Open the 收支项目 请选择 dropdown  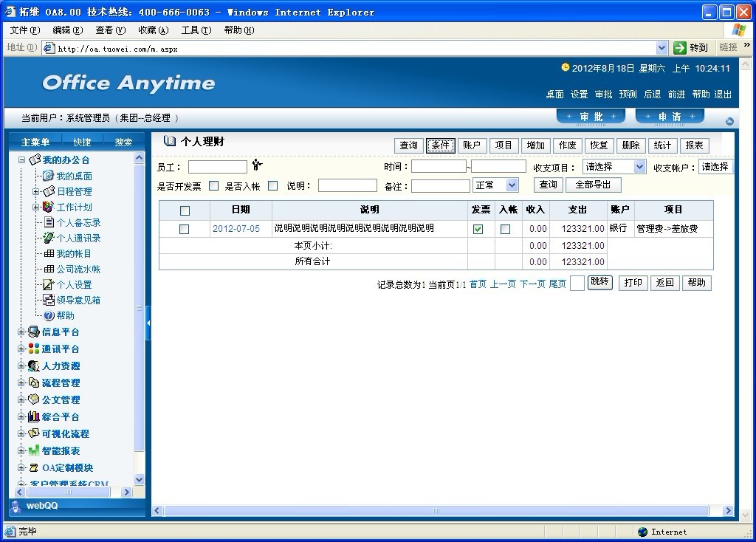(614, 167)
